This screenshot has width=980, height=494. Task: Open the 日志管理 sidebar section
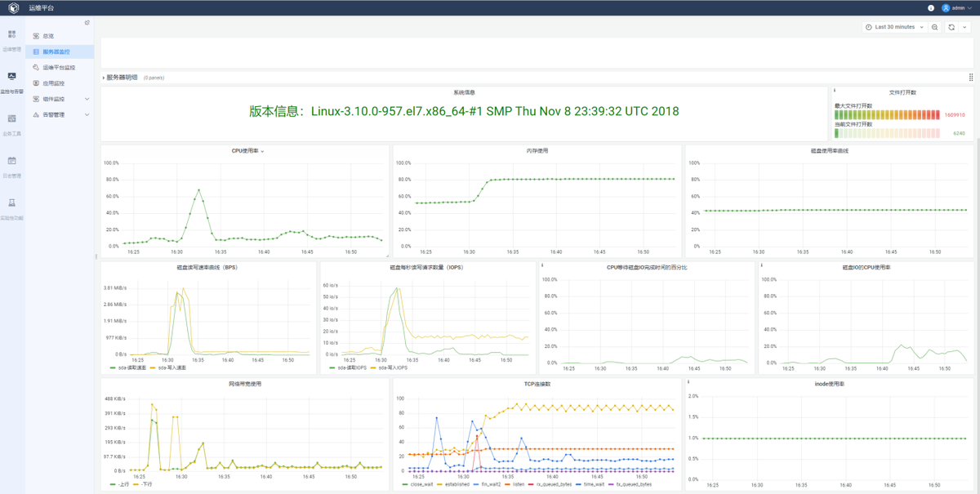12,167
